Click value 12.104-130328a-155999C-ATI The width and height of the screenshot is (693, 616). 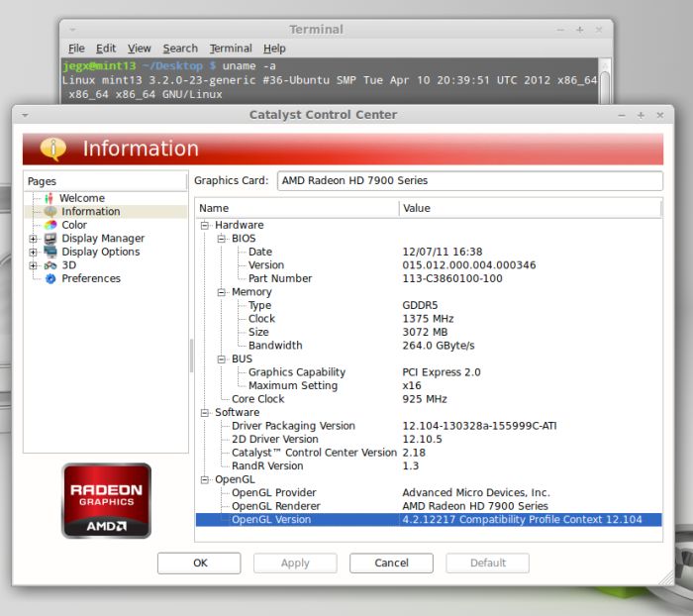pos(479,426)
